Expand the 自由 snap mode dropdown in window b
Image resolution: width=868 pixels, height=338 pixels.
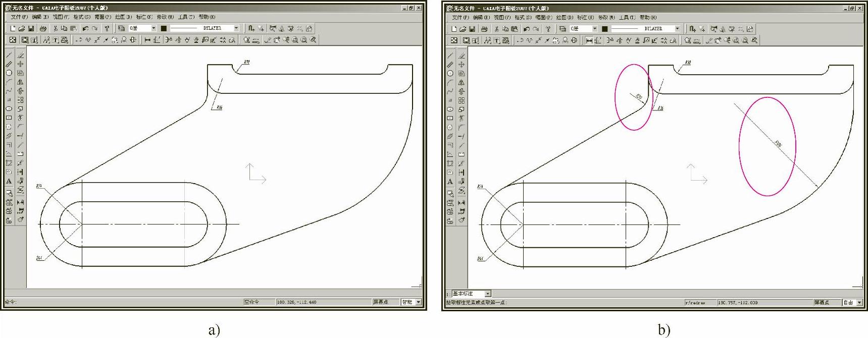859,303
